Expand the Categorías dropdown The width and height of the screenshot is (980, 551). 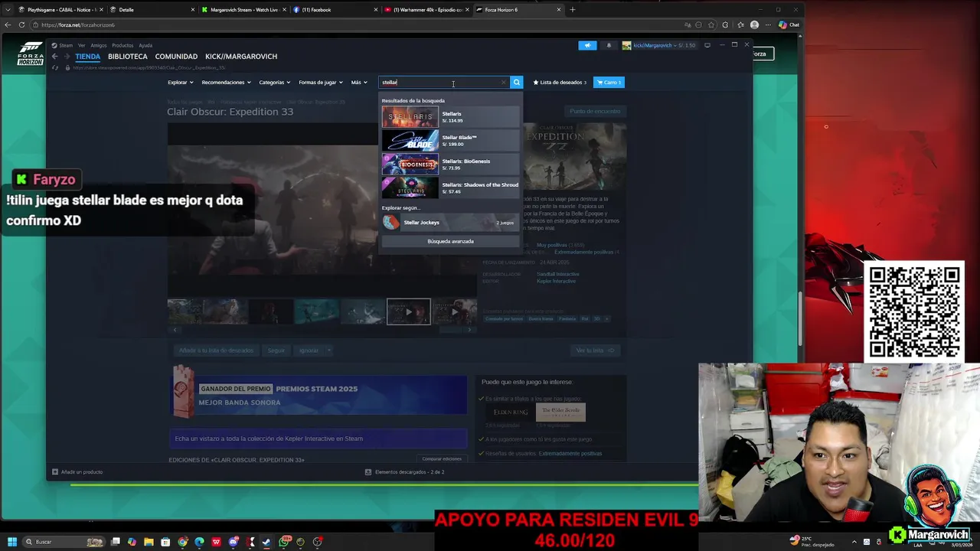point(274,82)
